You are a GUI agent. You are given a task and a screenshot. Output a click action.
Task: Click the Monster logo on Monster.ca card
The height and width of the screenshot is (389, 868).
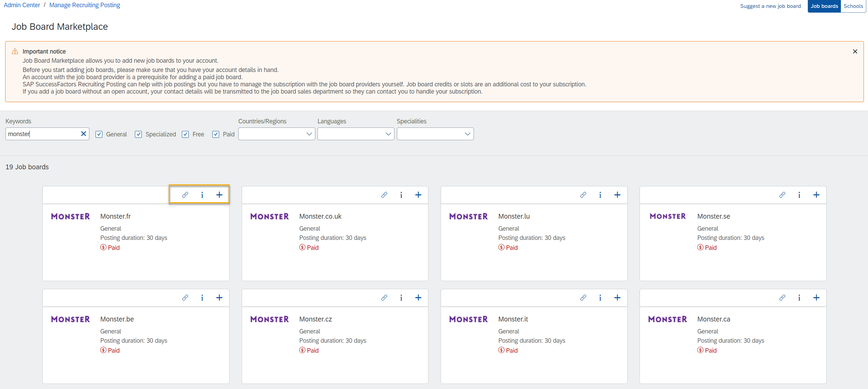(668, 319)
